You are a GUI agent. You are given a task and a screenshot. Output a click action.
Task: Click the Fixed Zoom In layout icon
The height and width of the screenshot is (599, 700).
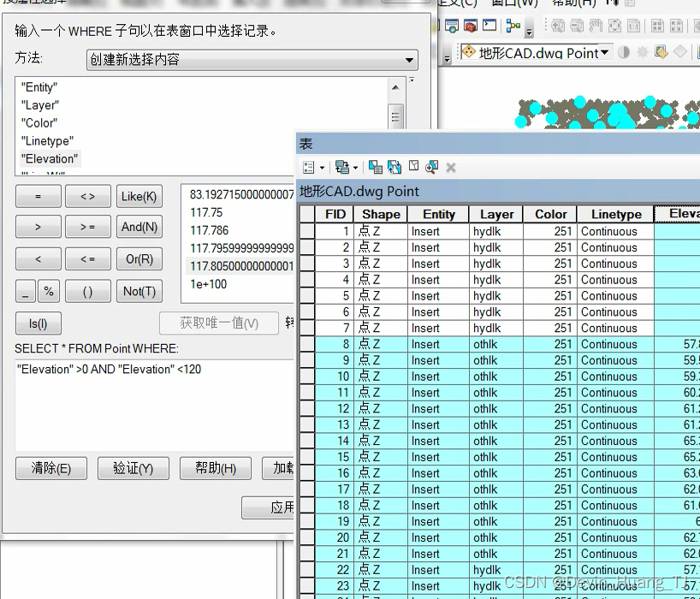[x=657, y=26]
